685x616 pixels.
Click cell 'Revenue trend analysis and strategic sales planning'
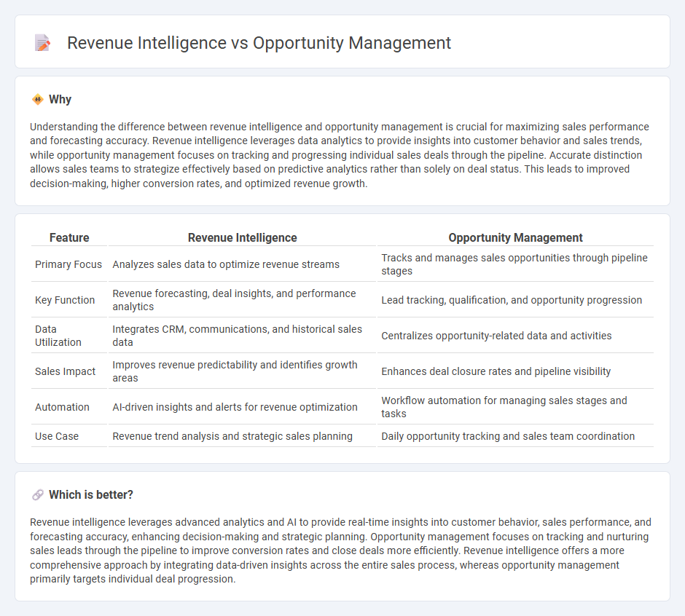[242, 436]
